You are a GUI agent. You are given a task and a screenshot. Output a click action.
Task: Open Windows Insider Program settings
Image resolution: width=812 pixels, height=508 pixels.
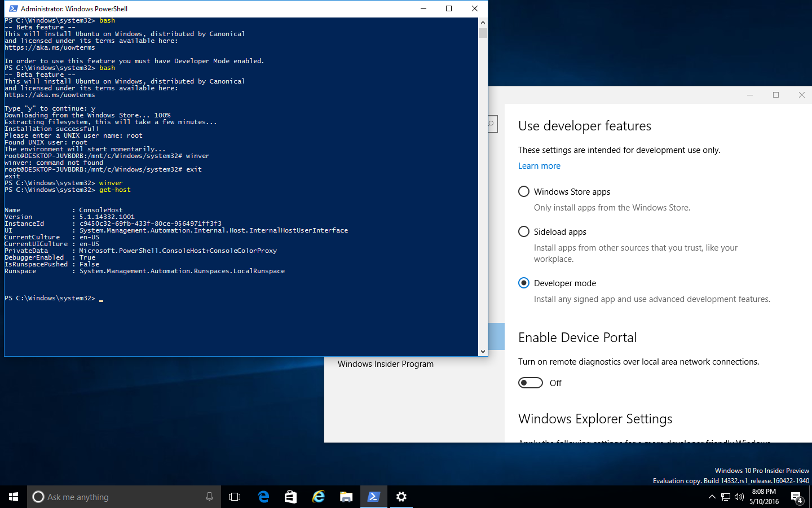pyautogui.click(x=385, y=364)
